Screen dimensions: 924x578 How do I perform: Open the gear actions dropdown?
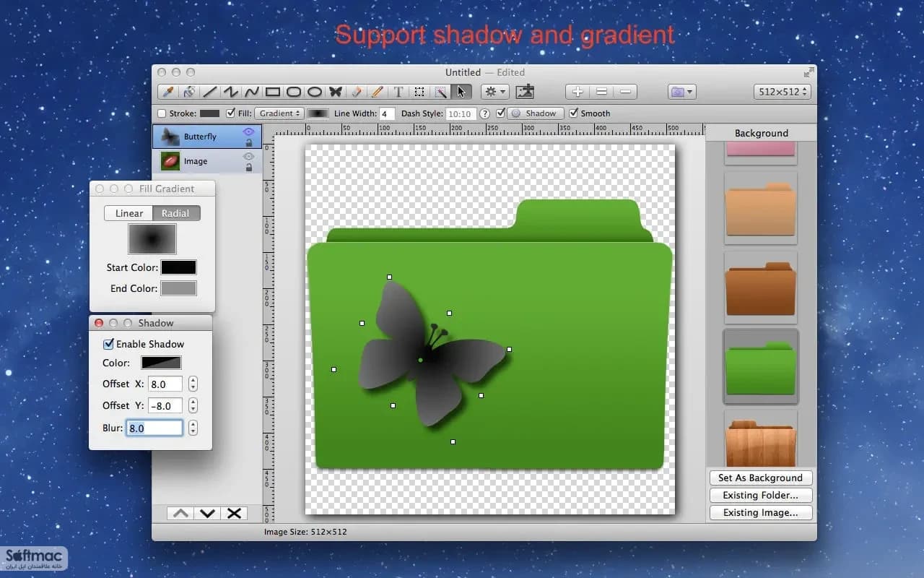click(494, 92)
